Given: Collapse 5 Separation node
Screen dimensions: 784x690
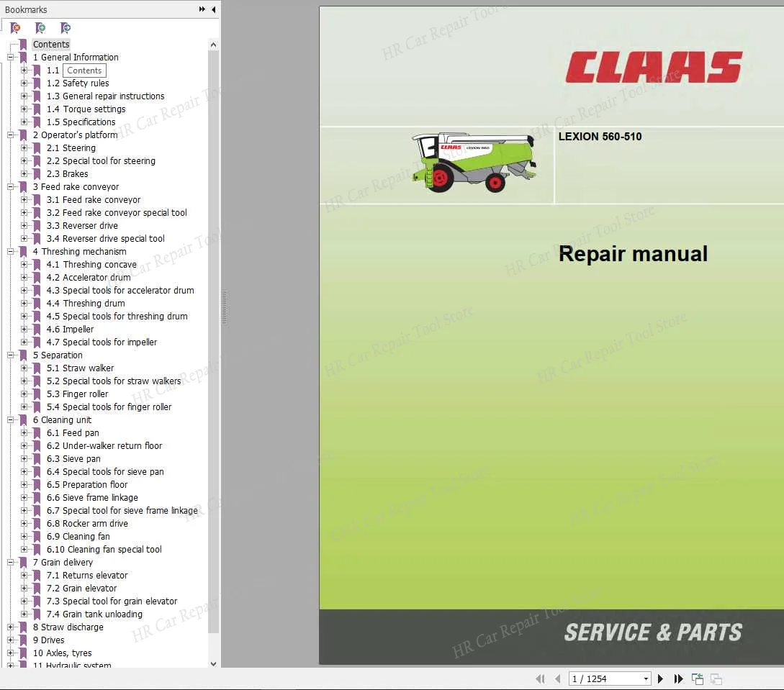Looking at the screenshot, I should (11, 355).
